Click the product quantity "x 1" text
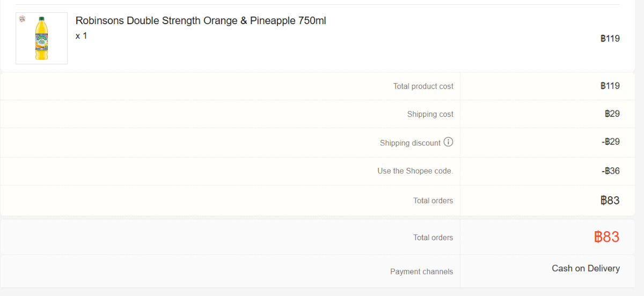 (81, 36)
